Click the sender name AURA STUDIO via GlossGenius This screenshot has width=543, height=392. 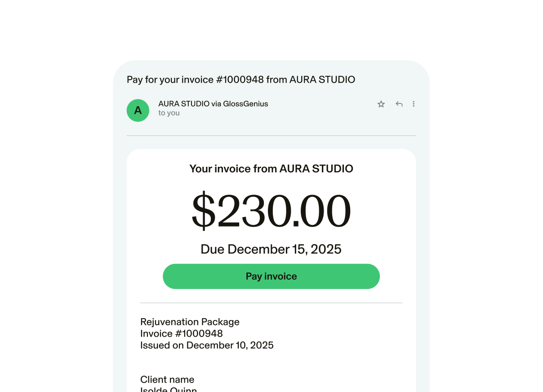pos(213,103)
